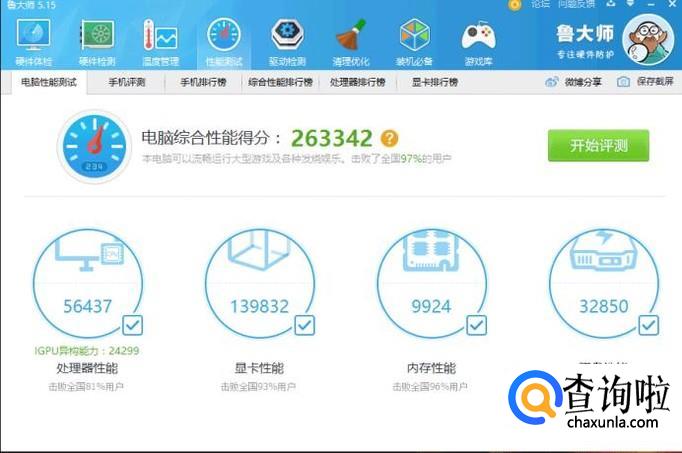Click the description line mentioning 97% of users
This screenshot has width=682, height=453.
click(297, 159)
